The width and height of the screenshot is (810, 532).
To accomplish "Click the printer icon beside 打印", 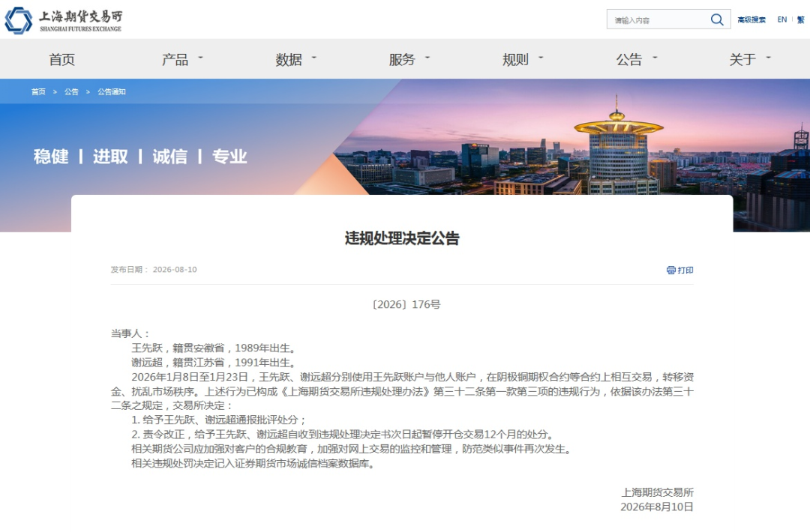I will tap(670, 270).
